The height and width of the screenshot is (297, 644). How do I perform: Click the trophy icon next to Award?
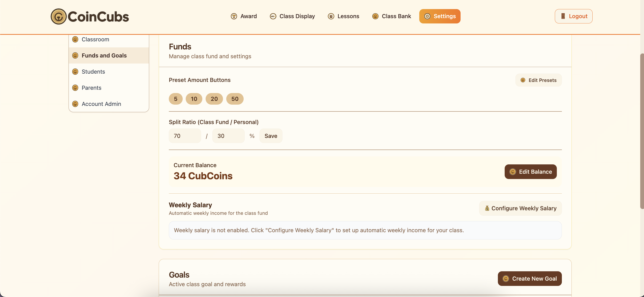pyautogui.click(x=234, y=16)
